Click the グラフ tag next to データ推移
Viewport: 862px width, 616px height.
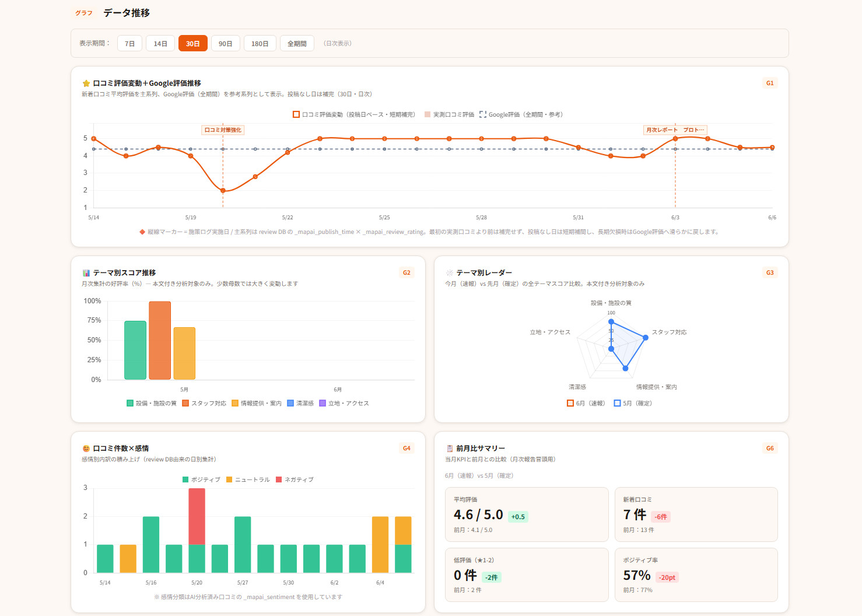pyautogui.click(x=84, y=13)
